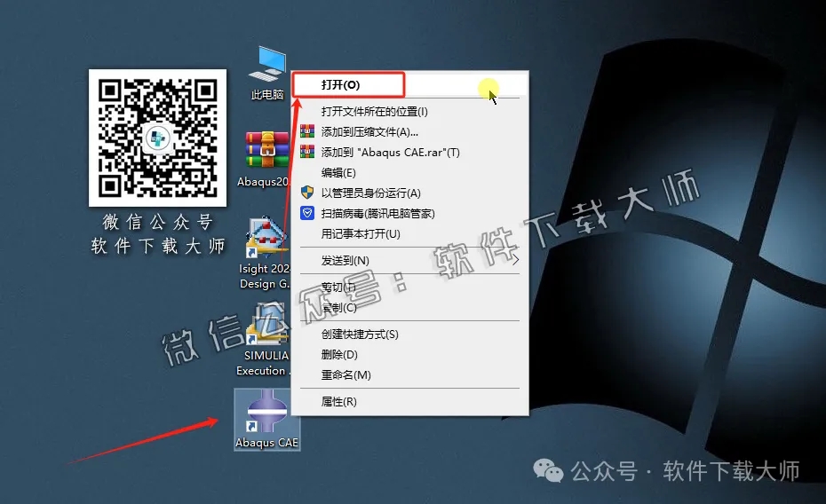The width and height of the screenshot is (826, 504).
Task: Click the Abaqus CAE shortcut label text
Action: 266,443
